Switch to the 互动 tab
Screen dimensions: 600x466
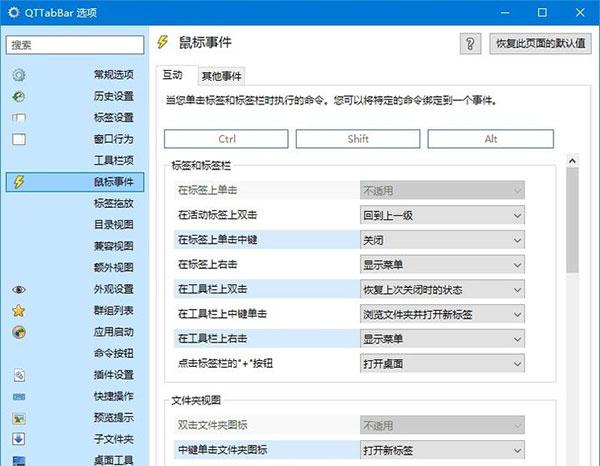176,75
